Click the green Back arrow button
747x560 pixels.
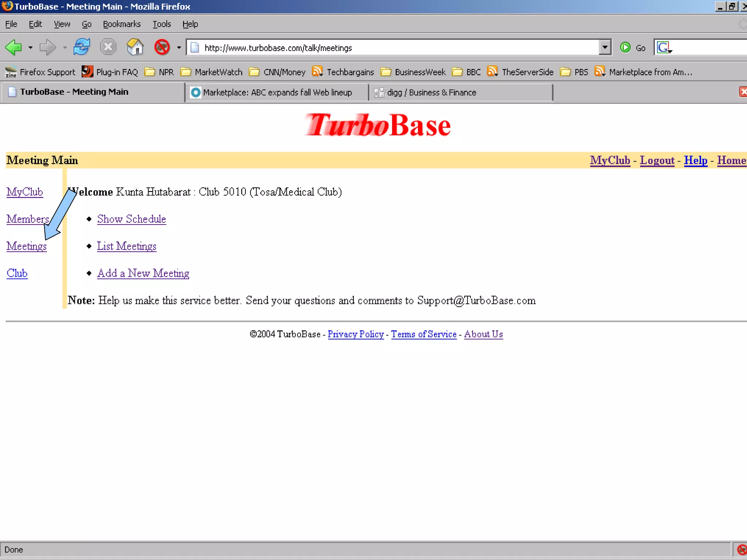tap(14, 47)
